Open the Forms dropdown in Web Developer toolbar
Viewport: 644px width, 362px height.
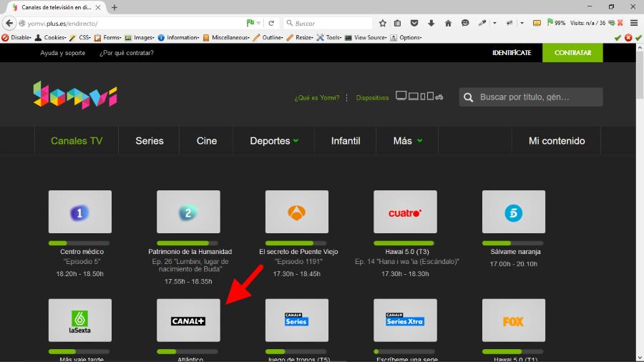107,37
